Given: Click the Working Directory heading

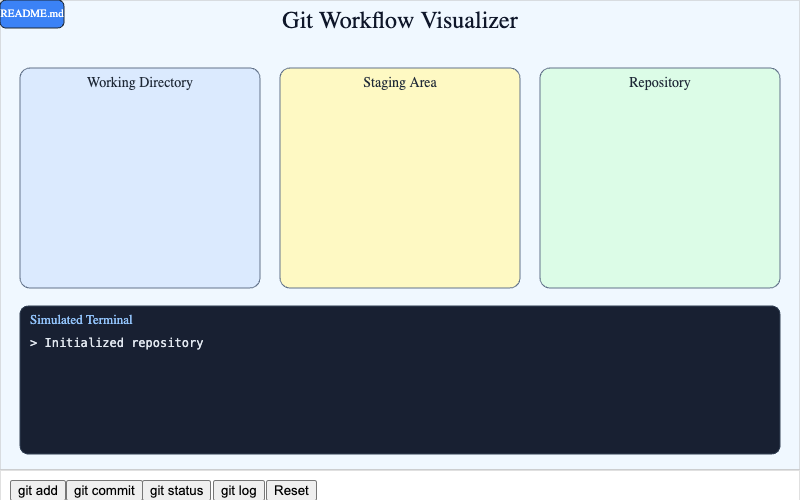Looking at the screenshot, I should coord(140,83).
